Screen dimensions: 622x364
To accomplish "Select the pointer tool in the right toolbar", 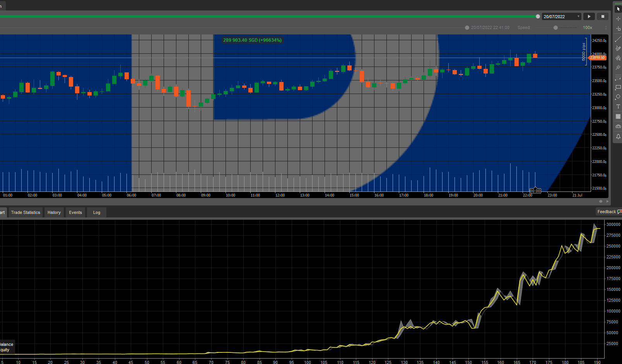I will 618,9.
